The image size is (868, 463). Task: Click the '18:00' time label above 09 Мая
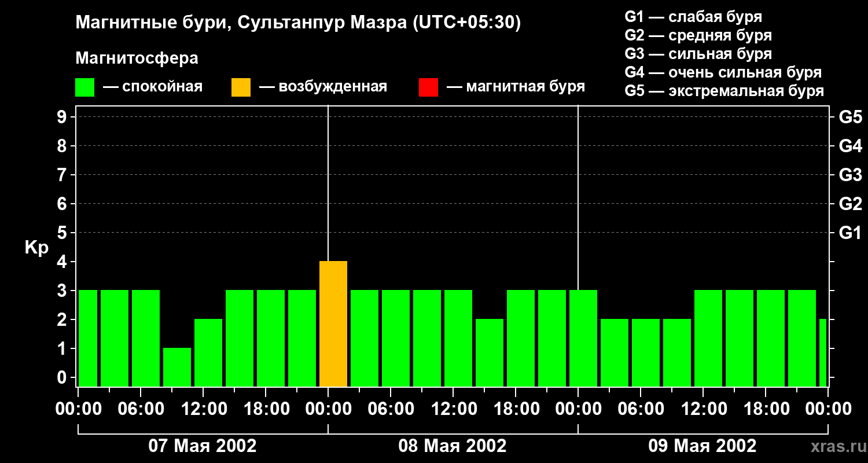click(x=766, y=409)
